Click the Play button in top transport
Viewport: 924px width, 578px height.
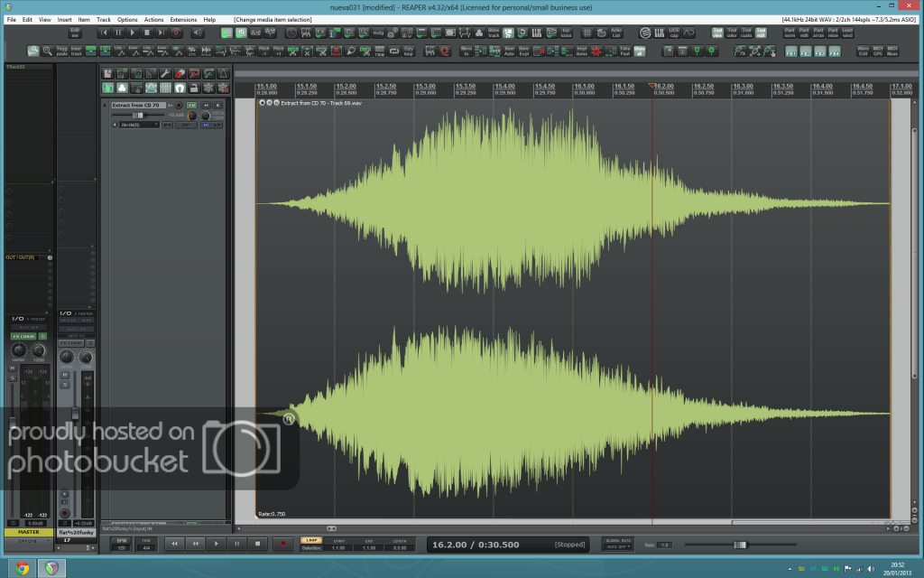coord(134,33)
